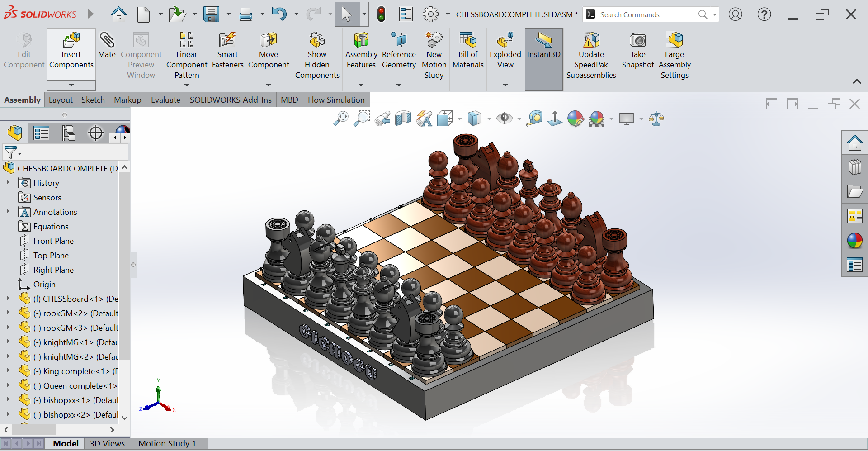Open the MBD tab

(x=289, y=100)
